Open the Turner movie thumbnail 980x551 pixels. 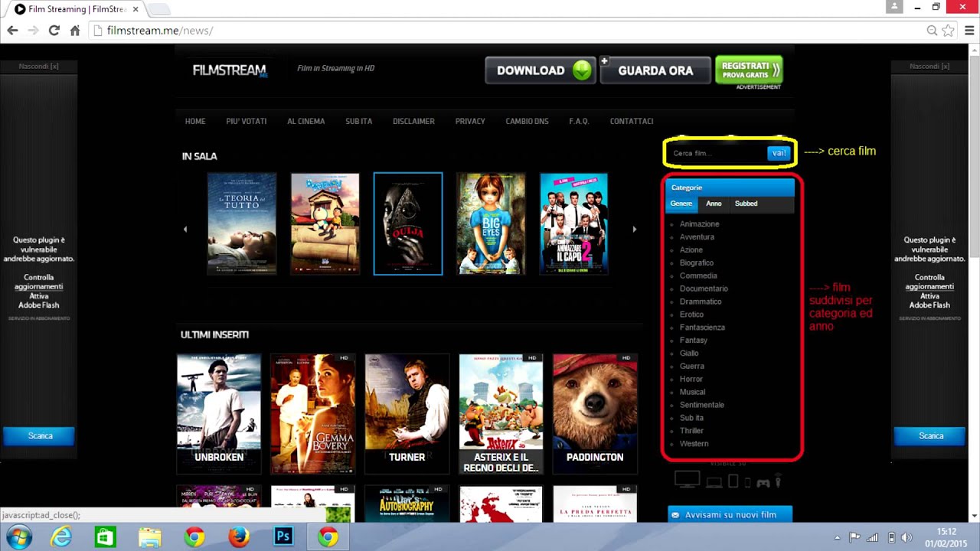(407, 413)
